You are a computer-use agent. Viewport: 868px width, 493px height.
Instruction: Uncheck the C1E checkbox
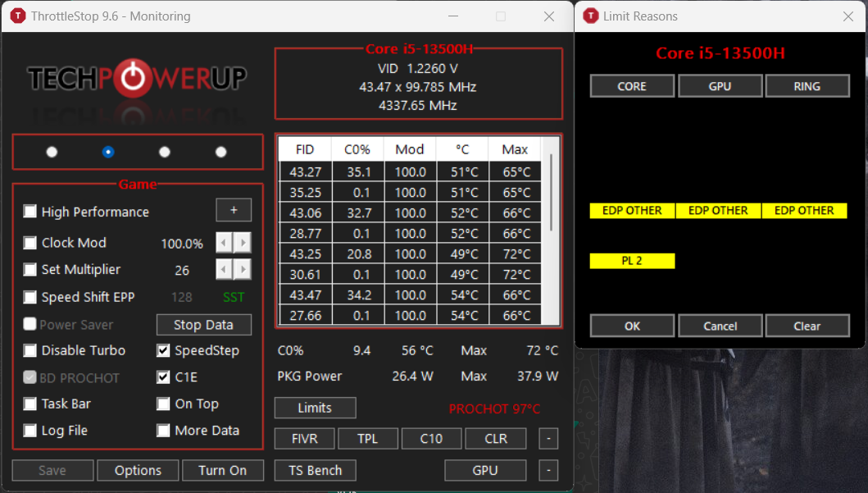(163, 377)
